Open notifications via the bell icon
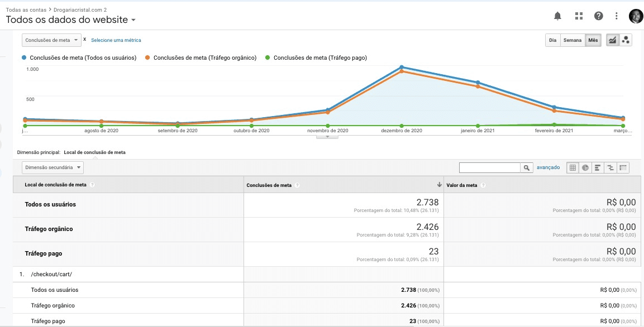 pyautogui.click(x=557, y=16)
